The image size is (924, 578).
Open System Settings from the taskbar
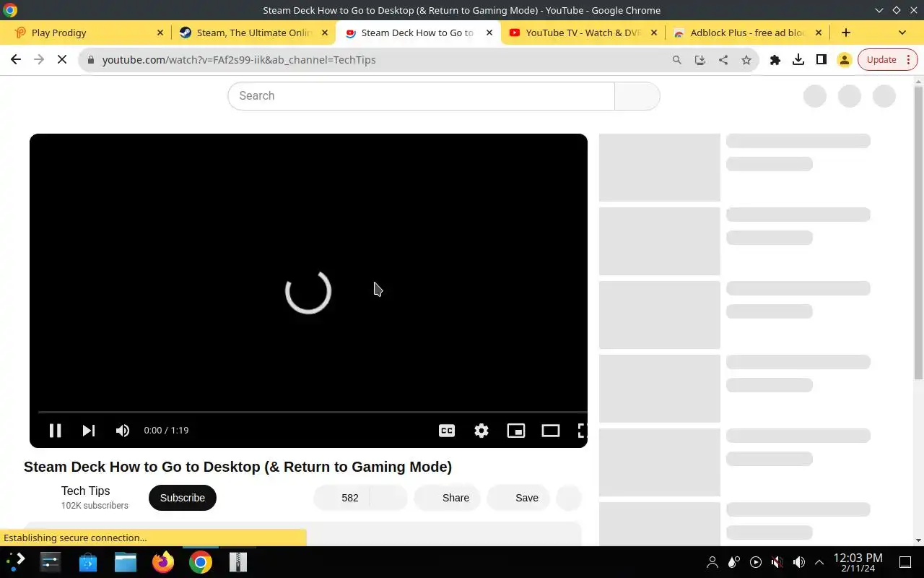pyautogui.click(x=51, y=562)
